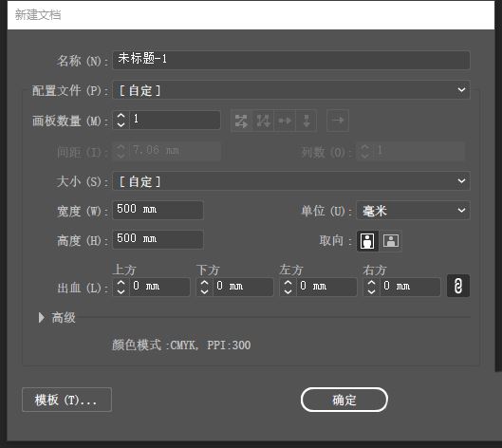Open the 配置文件 profile dropdown
The image size is (502, 448).
[x=291, y=90]
